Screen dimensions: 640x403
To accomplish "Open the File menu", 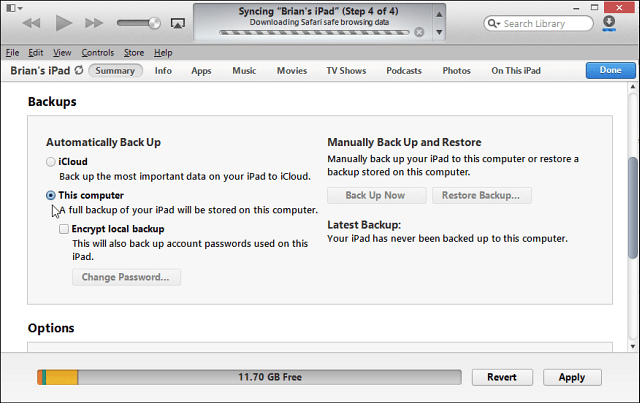I will tap(12, 53).
